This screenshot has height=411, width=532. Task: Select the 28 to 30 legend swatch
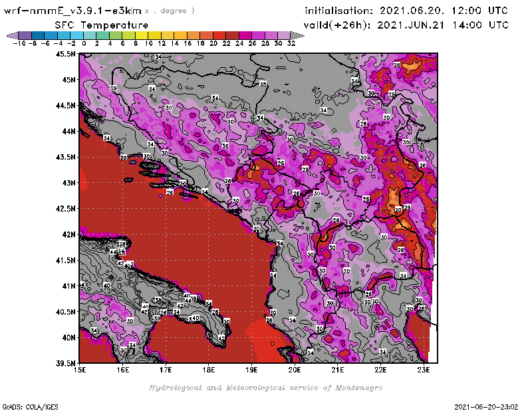pyautogui.click(x=271, y=35)
